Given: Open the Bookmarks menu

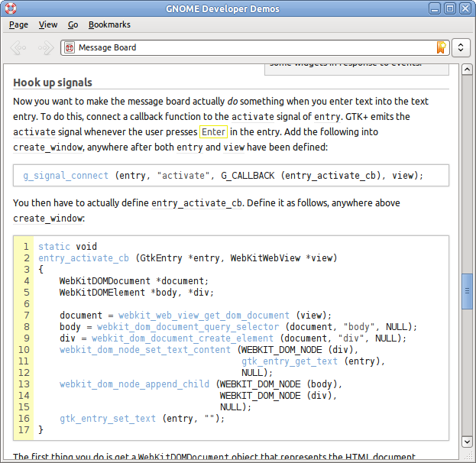Looking at the screenshot, I should (x=109, y=24).
